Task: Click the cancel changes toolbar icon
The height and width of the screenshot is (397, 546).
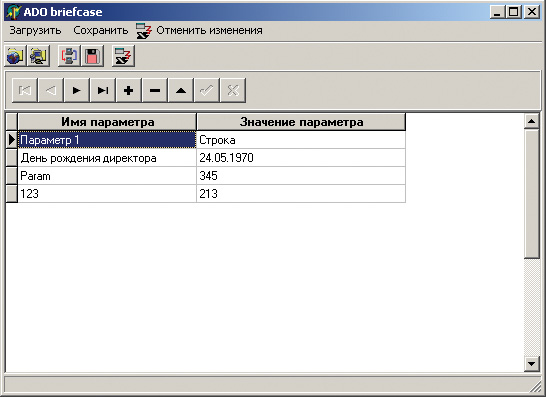Action: 123,56
